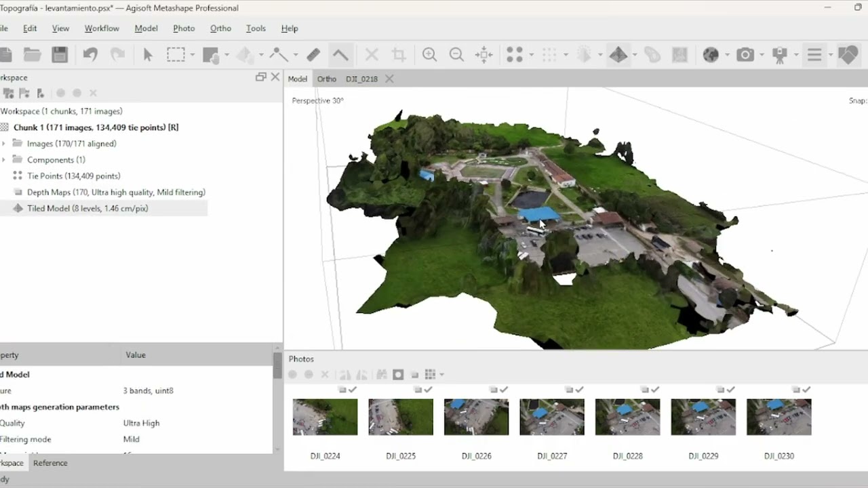Select the DJI_0224 photo thumbnail
Image resolution: width=868 pixels, height=488 pixels.
point(325,417)
